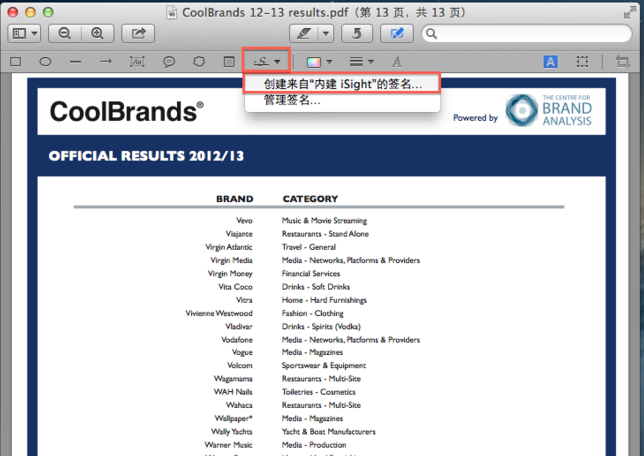Click Wagamama brand name

233,379
